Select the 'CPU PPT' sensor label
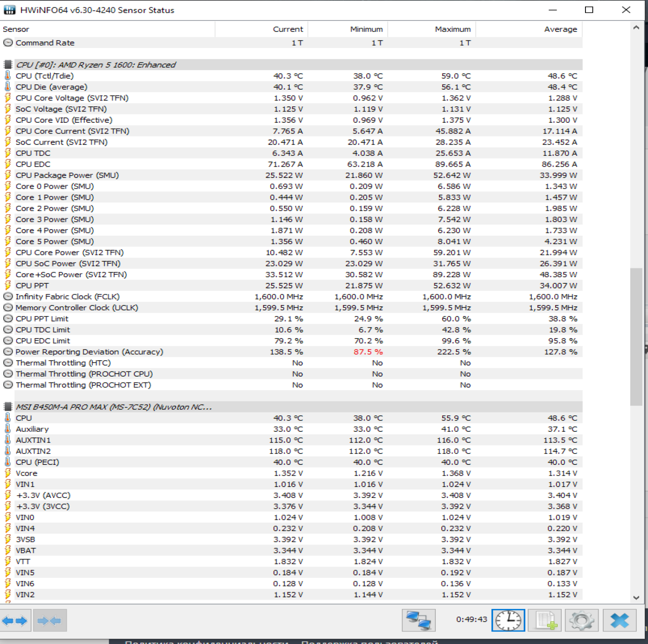Viewport: 648px width, 644px height. pos(32,286)
